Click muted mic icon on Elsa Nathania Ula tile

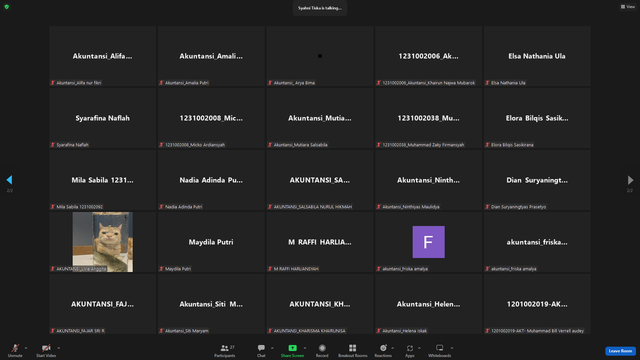click(487, 83)
